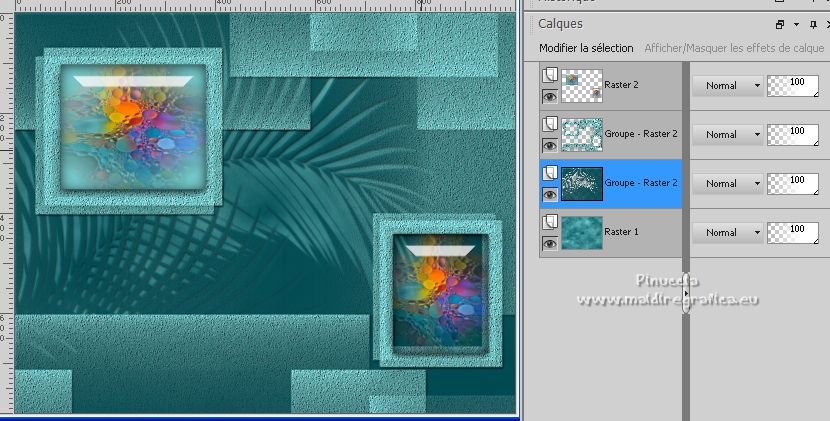Toggle eye of highlighted Groupe - Raster 2 layer
This screenshot has width=830, height=421.
point(550,194)
